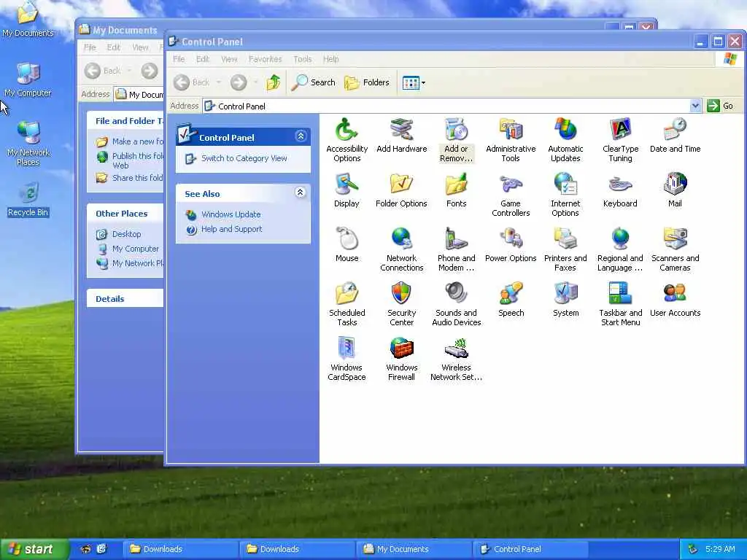Collapse the See Also section

click(300, 192)
